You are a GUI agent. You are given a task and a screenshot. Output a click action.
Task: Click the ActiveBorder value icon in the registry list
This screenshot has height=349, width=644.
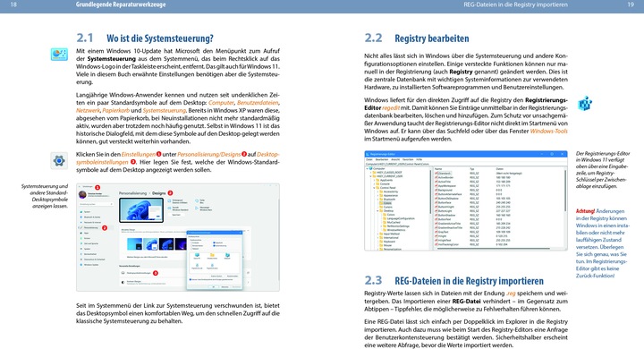tap(436, 177)
